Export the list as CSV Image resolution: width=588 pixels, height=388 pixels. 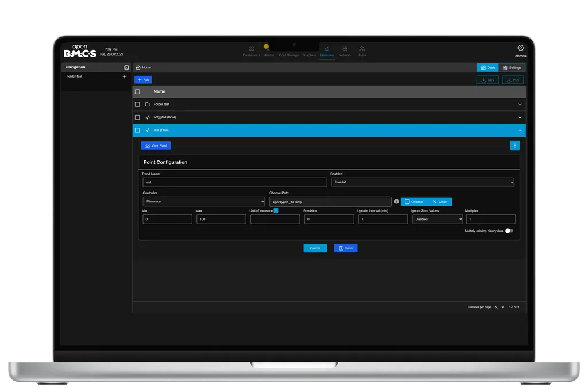(488, 80)
